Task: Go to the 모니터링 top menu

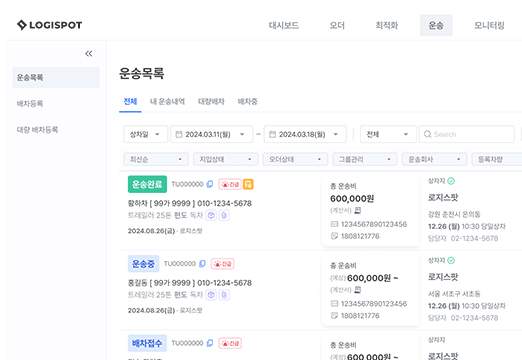Action: [x=489, y=25]
